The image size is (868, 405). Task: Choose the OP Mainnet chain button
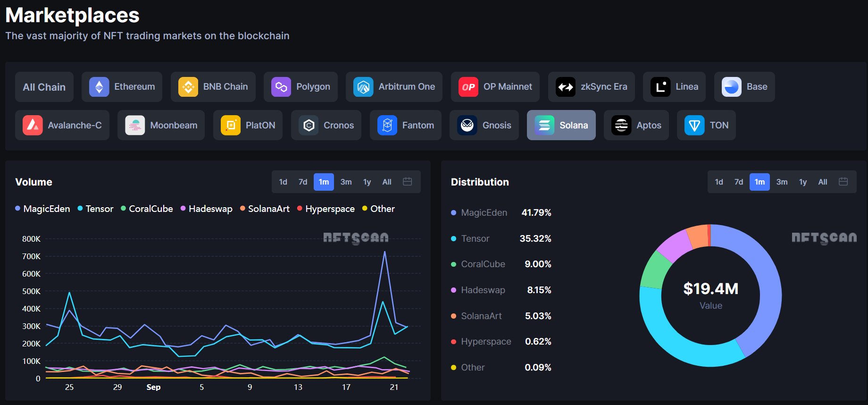pyautogui.click(x=495, y=87)
